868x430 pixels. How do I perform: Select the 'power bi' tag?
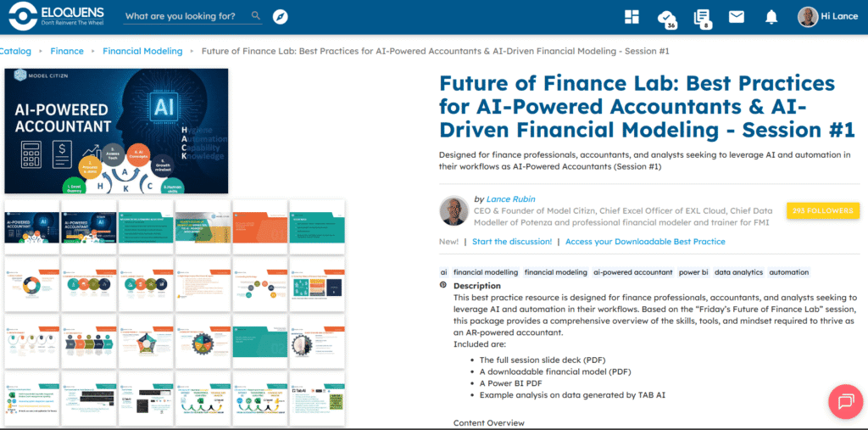pos(693,272)
